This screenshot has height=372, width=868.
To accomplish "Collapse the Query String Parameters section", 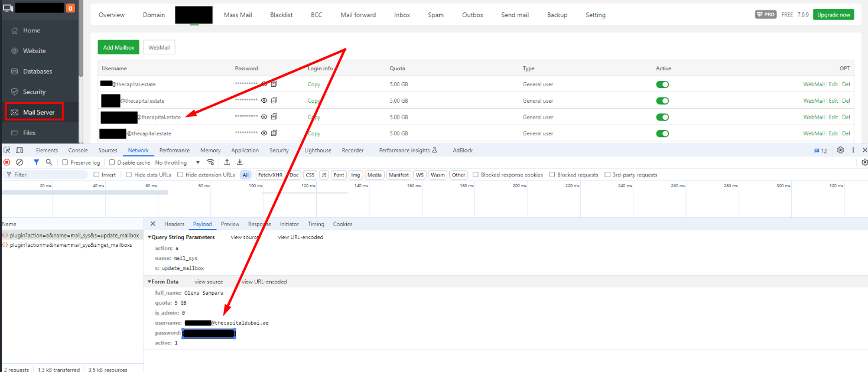I will point(149,237).
